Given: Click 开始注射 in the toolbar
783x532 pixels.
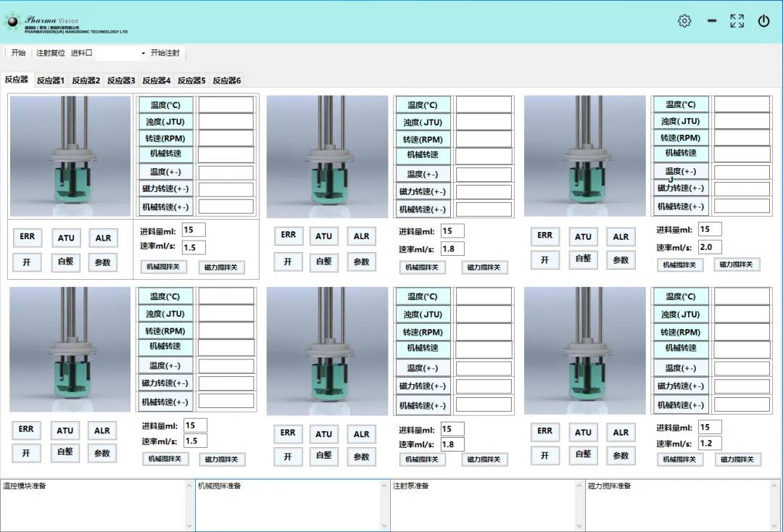Looking at the screenshot, I should [165, 53].
